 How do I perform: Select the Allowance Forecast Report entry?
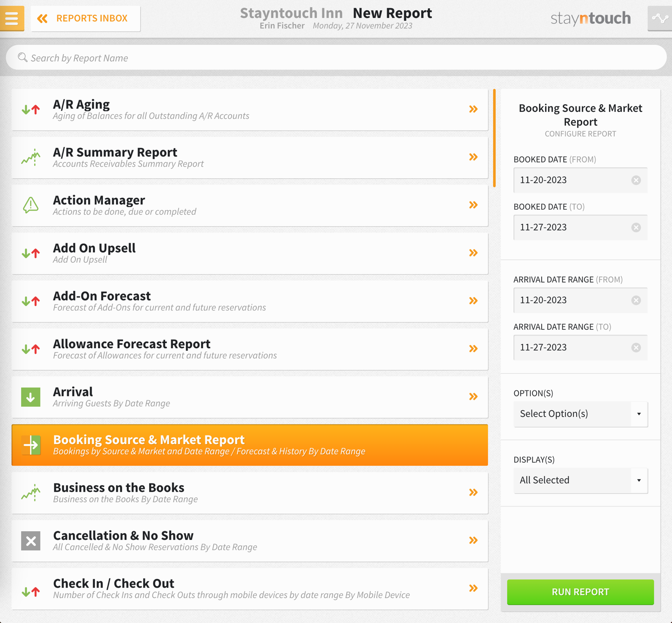(x=250, y=349)
